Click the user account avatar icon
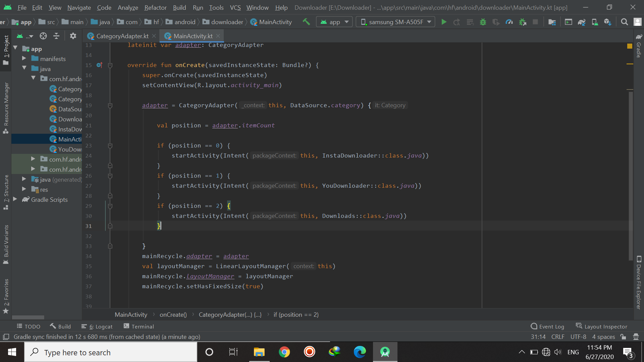Viewport: 644px width, 362px height. 637,22
